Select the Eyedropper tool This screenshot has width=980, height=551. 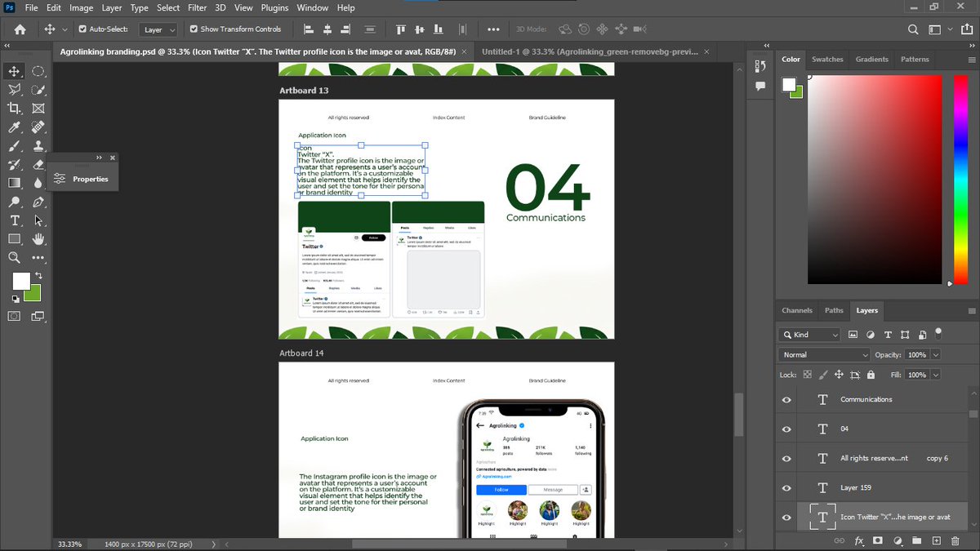tap(15, 127)
